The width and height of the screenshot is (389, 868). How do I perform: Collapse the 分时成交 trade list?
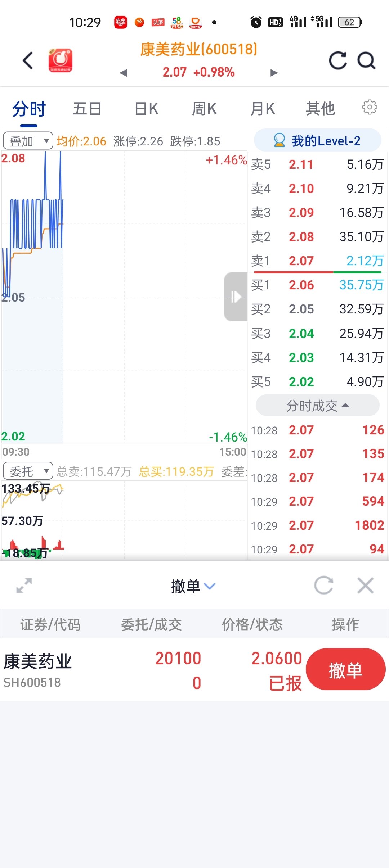coord(317,406)
